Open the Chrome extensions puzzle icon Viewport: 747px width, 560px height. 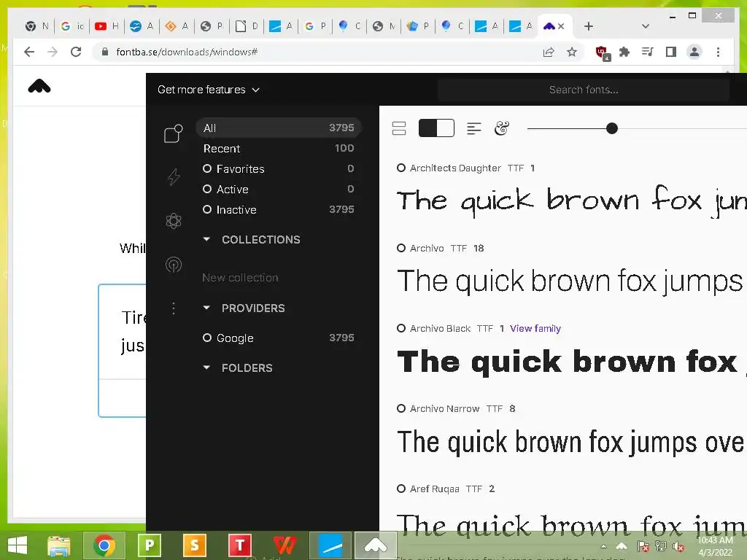click(624, 52)
